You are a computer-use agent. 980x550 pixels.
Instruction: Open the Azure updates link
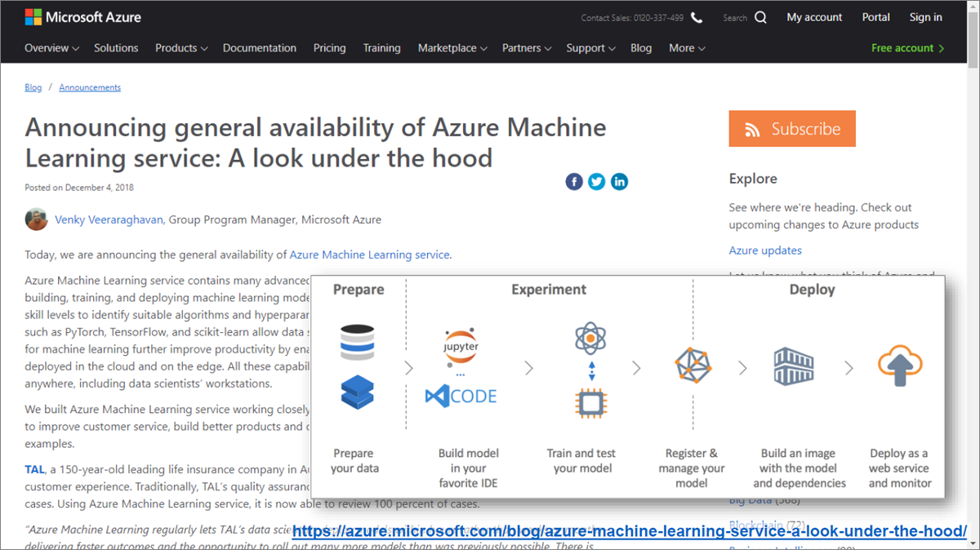pos(765,251)
